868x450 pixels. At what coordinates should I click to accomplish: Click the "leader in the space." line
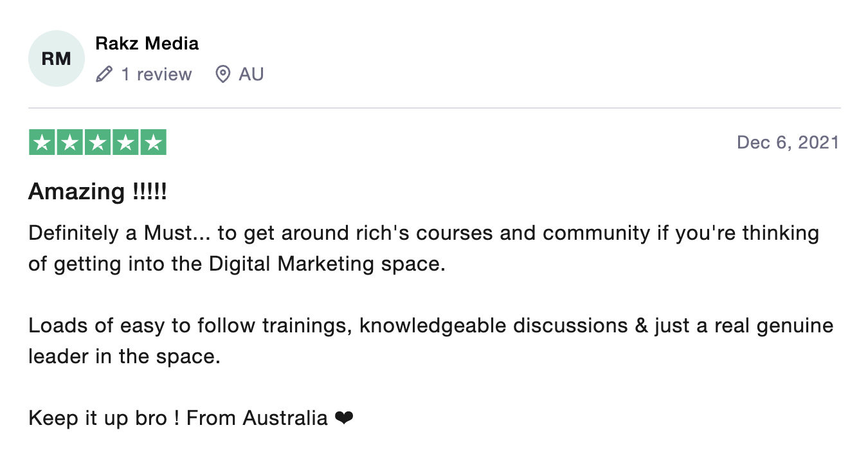[x=124, y=356]
